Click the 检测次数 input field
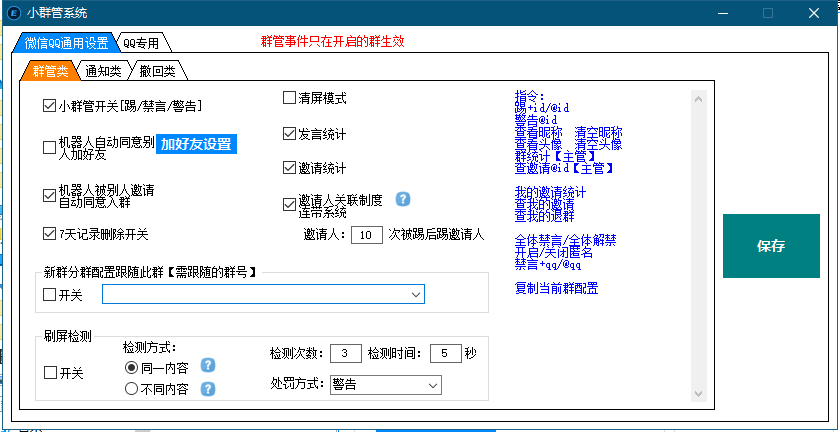This screenshot has width=840, height=432. 344,353
